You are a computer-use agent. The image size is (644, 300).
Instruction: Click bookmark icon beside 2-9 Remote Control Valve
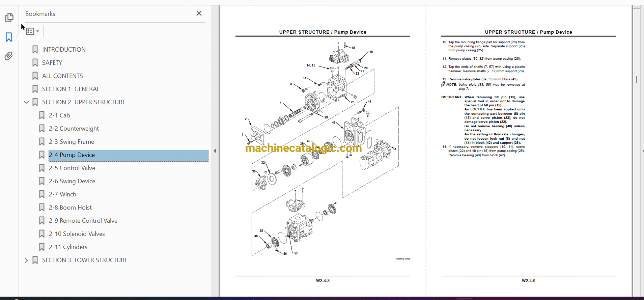point(42,221)
